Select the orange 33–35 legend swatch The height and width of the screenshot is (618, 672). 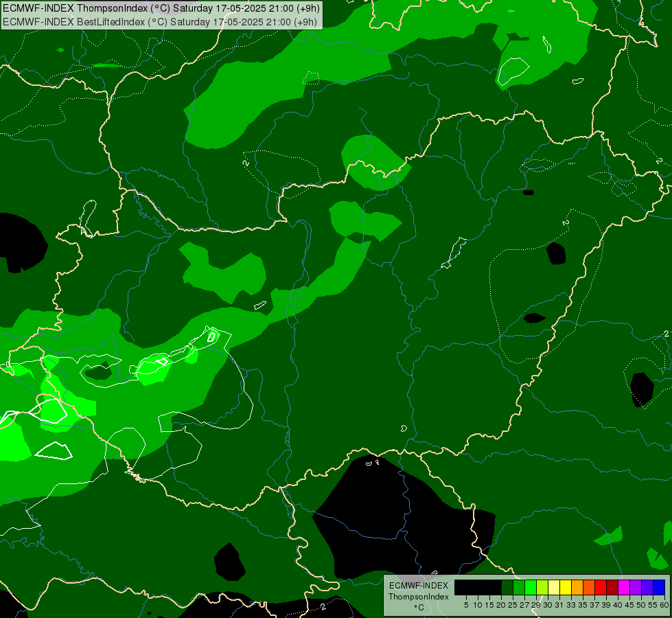click(577, 588)
